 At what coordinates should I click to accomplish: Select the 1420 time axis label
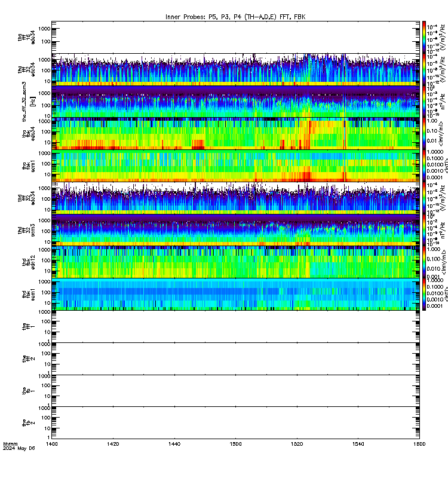click(113, 444)
